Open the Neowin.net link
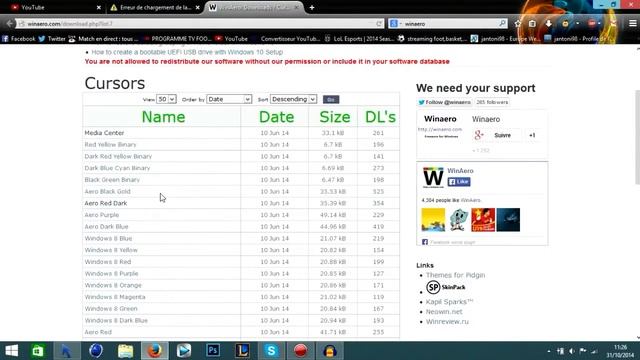This screenshot has width=640, height=360. [x=444, y=311]
